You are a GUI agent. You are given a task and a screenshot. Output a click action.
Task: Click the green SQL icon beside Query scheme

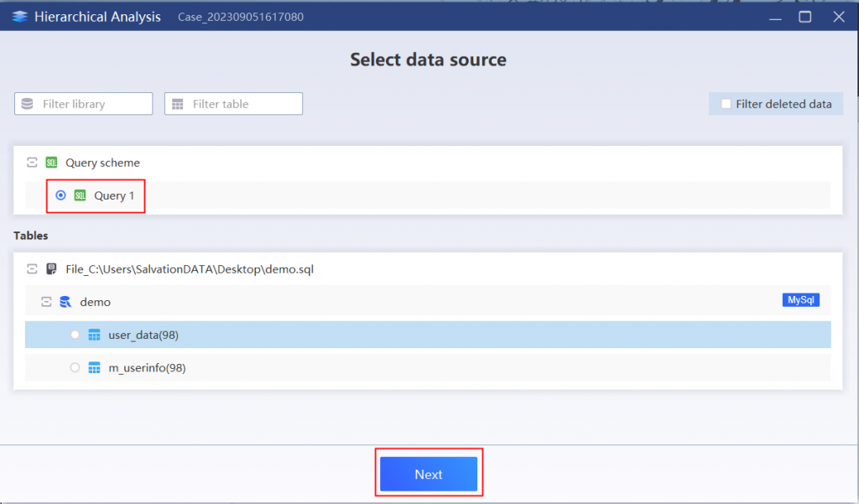click(x=51, y=163)
